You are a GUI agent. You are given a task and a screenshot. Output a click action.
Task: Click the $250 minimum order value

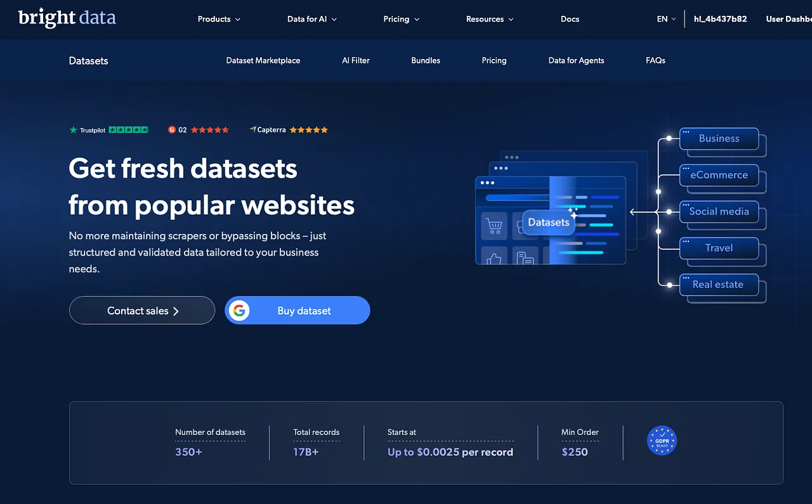click(x=575, y=452)
